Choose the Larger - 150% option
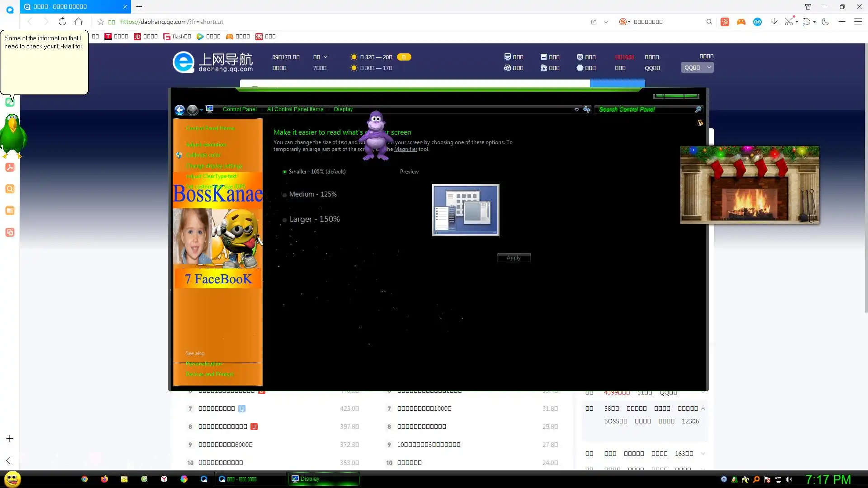This screenshot has height=488, width=868. [x=284, y=220]
